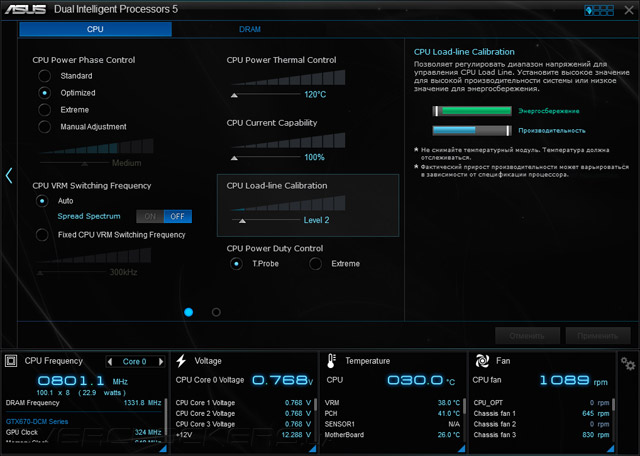Viewport: 640px width, 456px height.
Task: Click the PCH temperature row
Action: coord(392,414)
